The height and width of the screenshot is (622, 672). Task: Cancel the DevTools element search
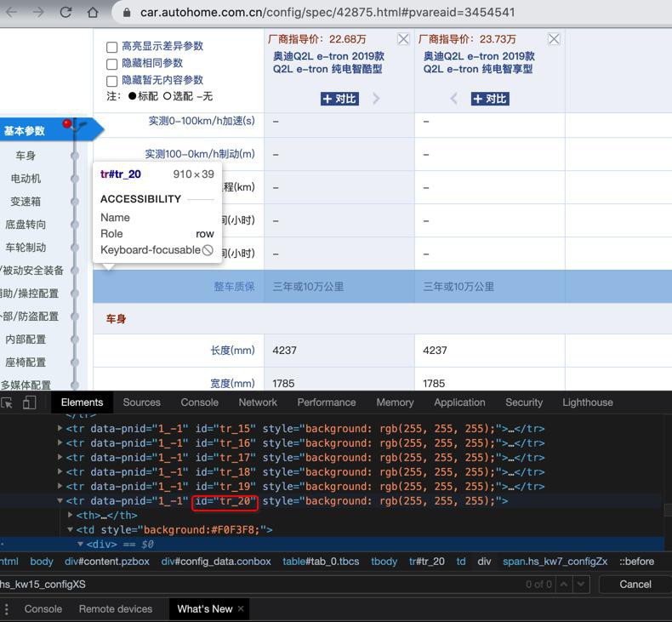(635, 585)
